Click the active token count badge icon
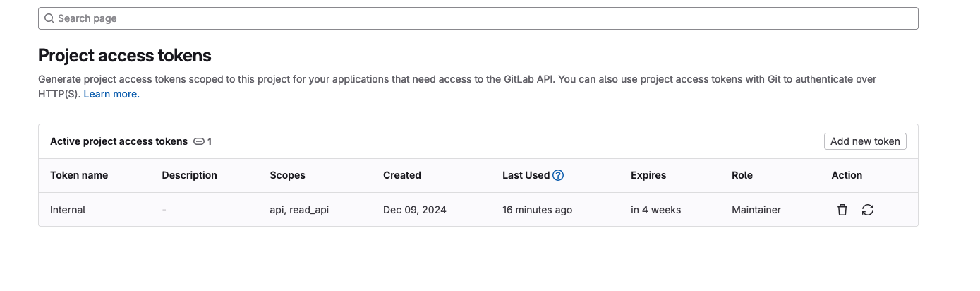 [x=199, y=141]
